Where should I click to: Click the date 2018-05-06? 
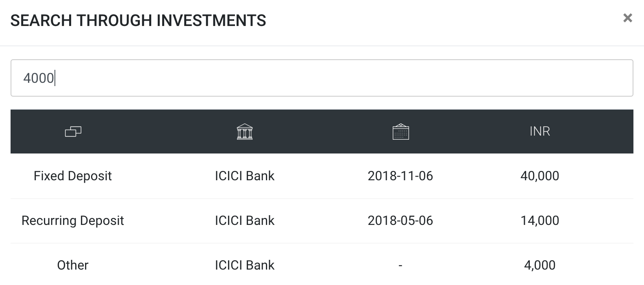(400, 220)
